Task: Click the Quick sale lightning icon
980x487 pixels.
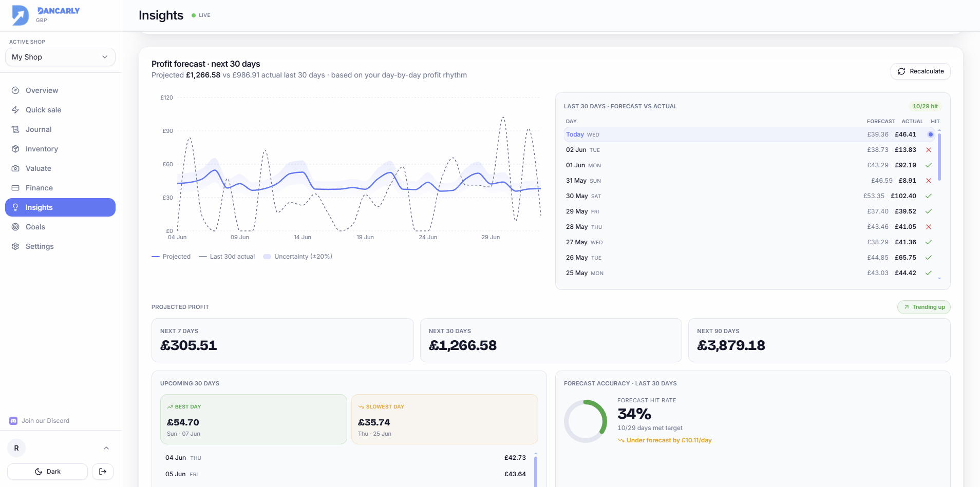Action: 15,110
